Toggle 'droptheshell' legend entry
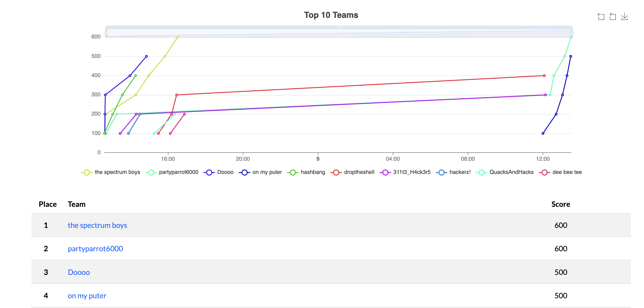Image resolution: width=644 pixels, height=308 pixels. 352,172
